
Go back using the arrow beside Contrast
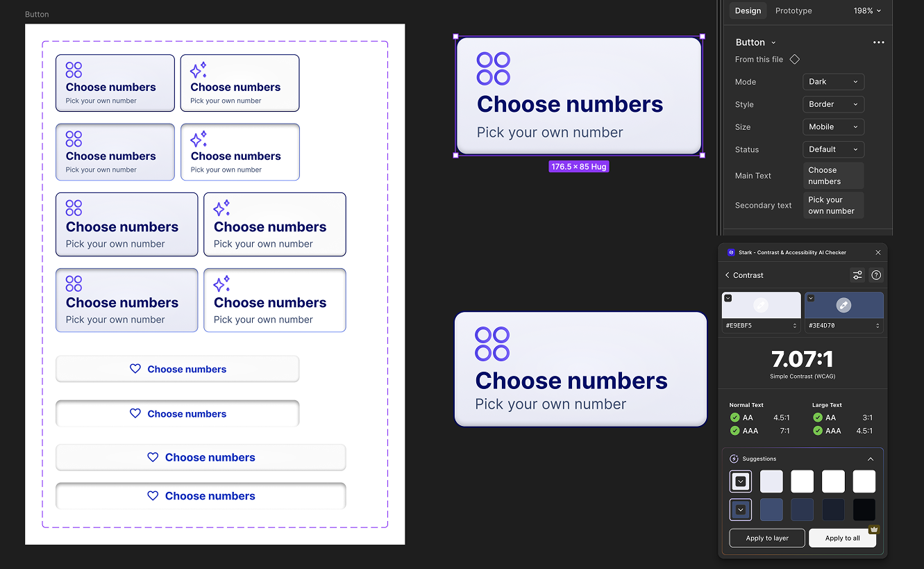point(728,275)
